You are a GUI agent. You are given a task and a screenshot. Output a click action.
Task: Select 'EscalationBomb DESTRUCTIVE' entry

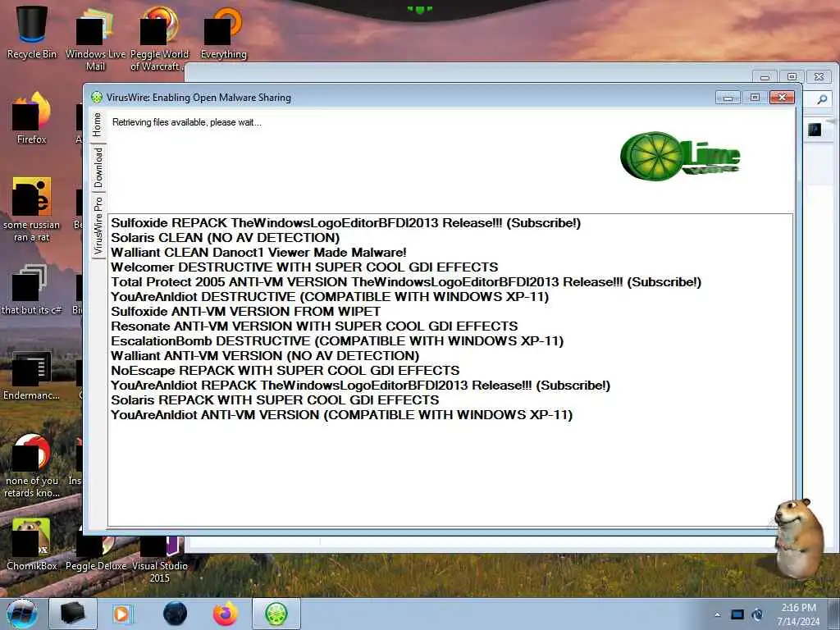[337, 341]
